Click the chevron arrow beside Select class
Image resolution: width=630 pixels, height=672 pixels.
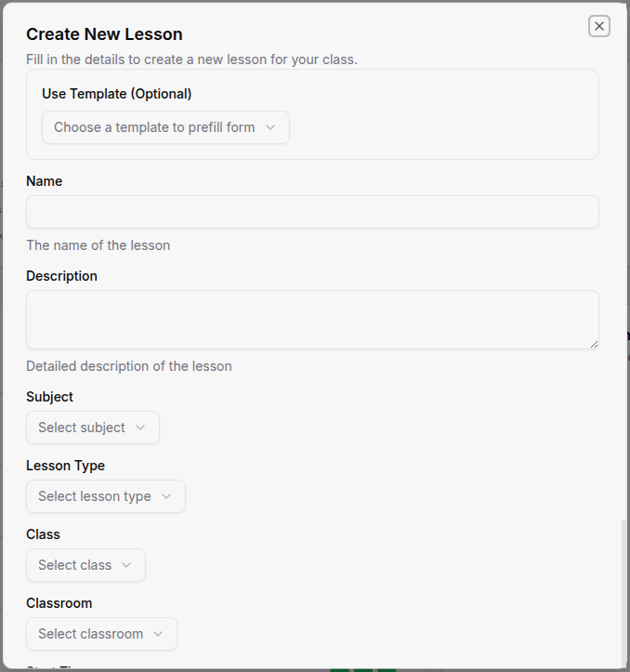[126, 565]
